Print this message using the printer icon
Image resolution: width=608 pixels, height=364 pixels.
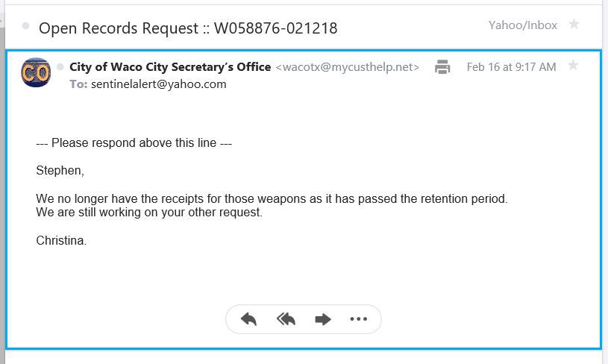442,67
